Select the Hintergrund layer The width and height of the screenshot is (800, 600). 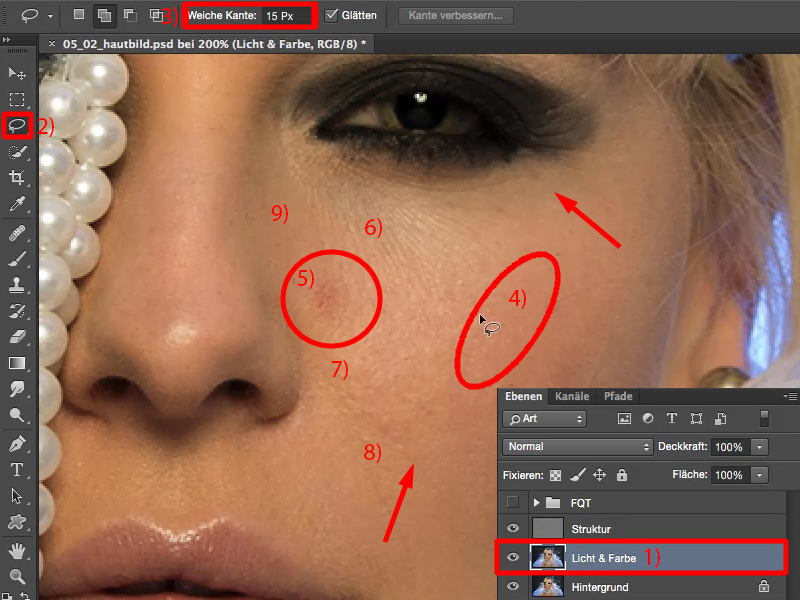641,587
